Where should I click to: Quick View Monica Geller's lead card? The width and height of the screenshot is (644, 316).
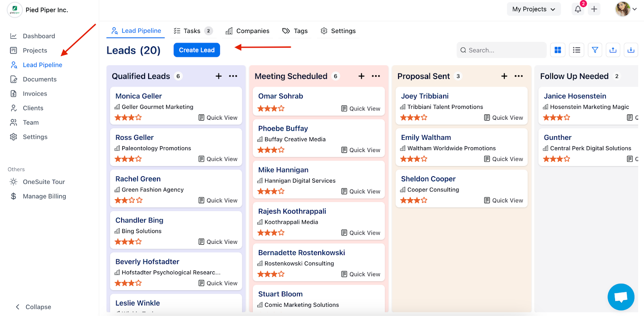click(x=218, y=118)
